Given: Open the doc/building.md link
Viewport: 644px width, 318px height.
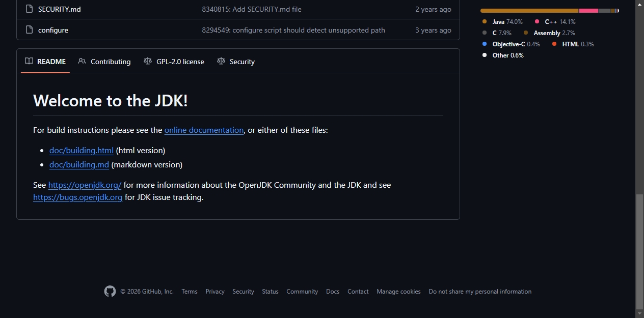Looking at the screenshot, I should pos(79,164).
